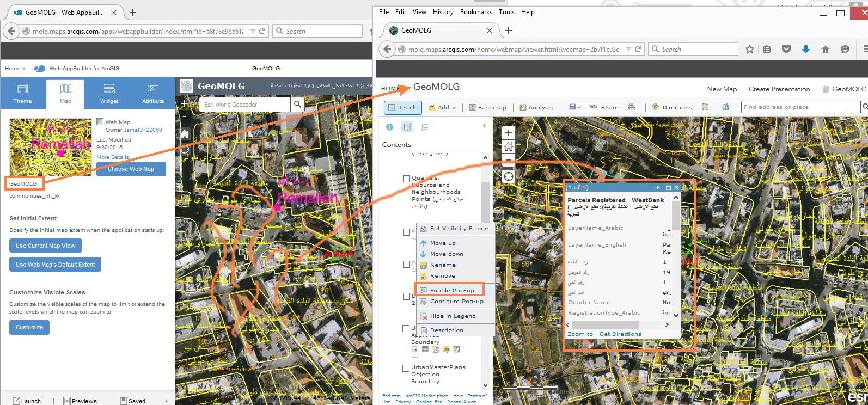Screen dimensions: 868x405
Task: Click the home extent button on the preview map
Action: point(185,134)
